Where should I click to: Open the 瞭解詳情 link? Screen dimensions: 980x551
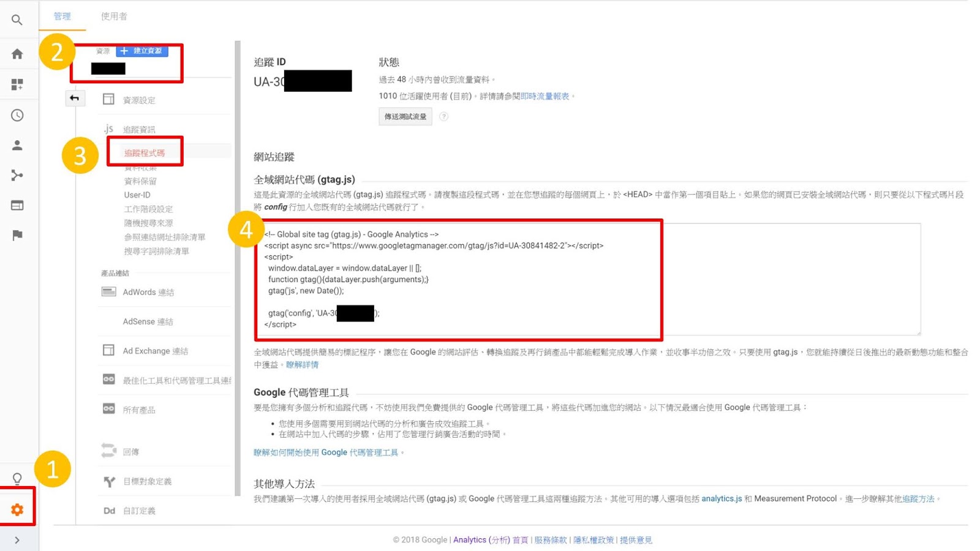303,364
